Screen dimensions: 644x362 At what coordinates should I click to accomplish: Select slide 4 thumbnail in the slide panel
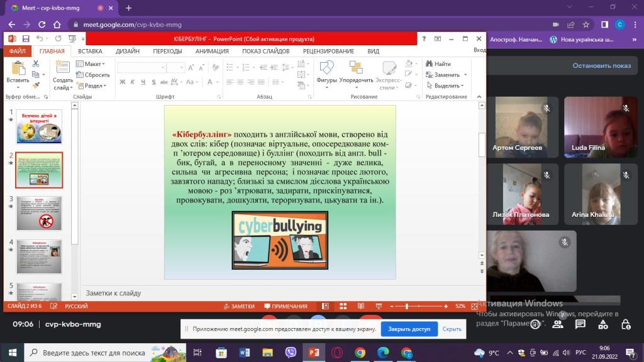39,256
